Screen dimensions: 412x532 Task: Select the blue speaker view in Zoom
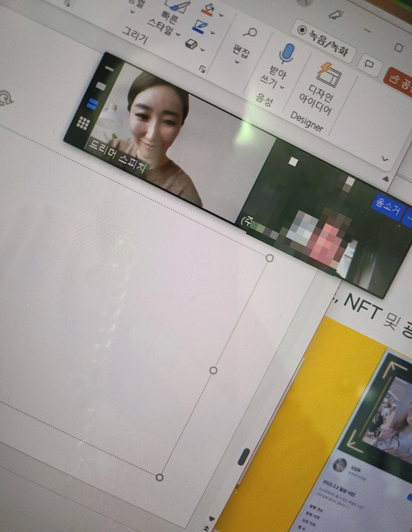(92, 104)
